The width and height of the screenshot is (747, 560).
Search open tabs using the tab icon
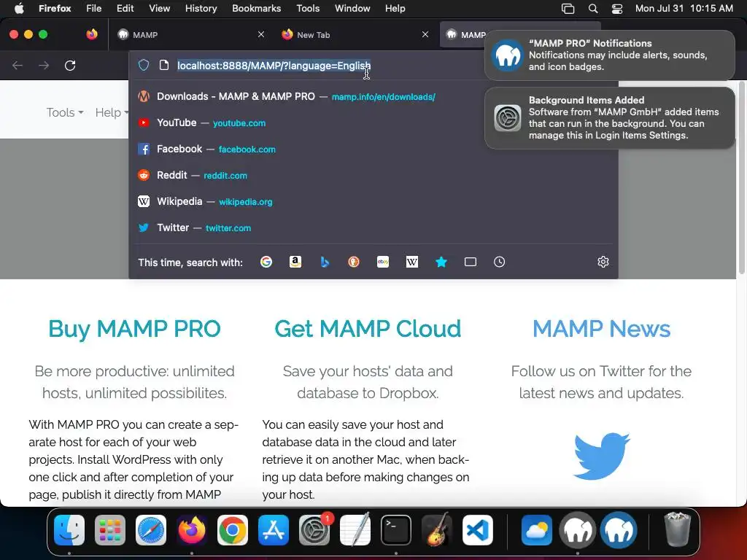pos(471,262)
